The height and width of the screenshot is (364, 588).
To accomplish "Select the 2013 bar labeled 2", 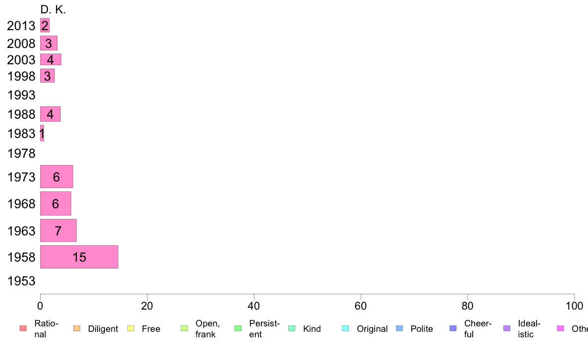I will [x=45, y=25].
